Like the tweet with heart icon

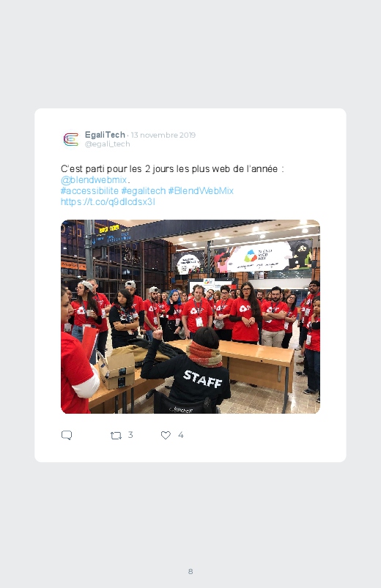click(166, 435)
